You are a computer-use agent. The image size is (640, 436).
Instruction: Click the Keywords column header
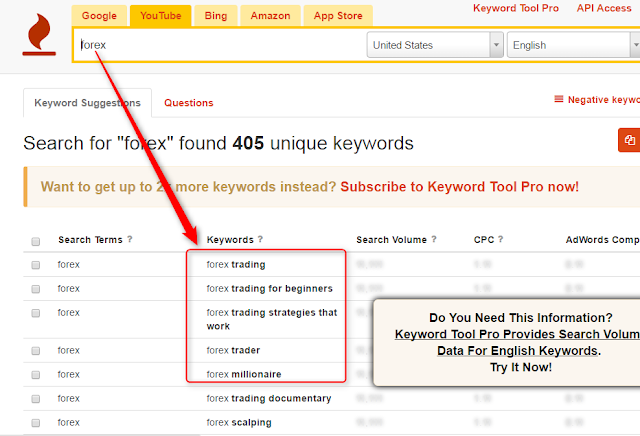230,240
